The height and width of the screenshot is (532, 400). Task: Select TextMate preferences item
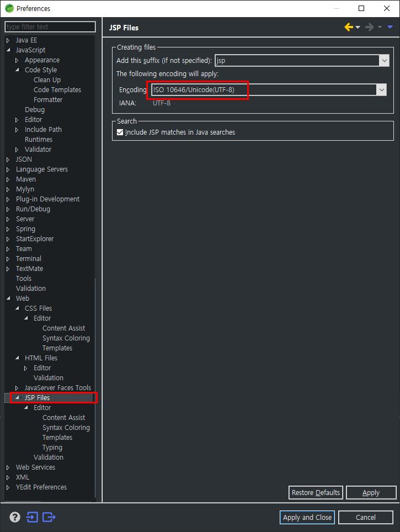[29, 269]
